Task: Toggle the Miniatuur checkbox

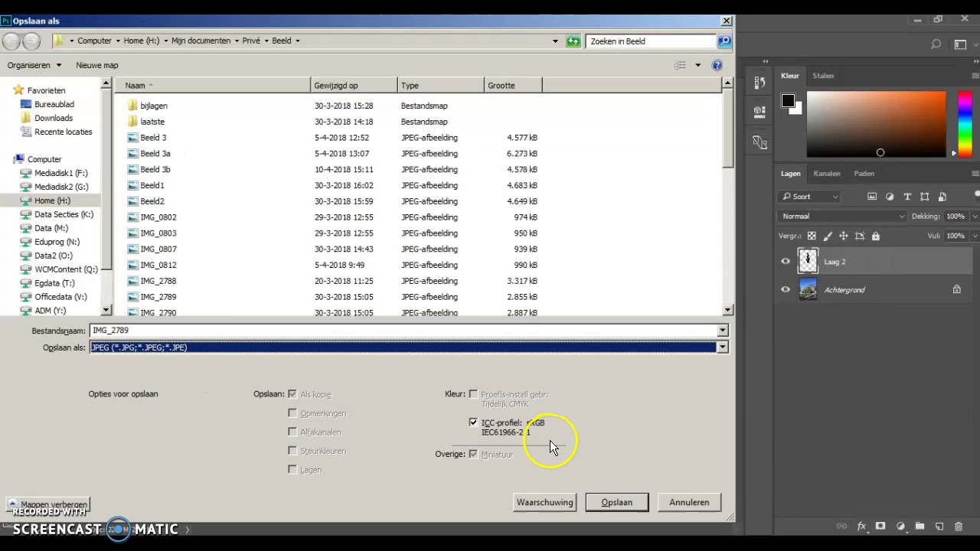Action: 473,455
